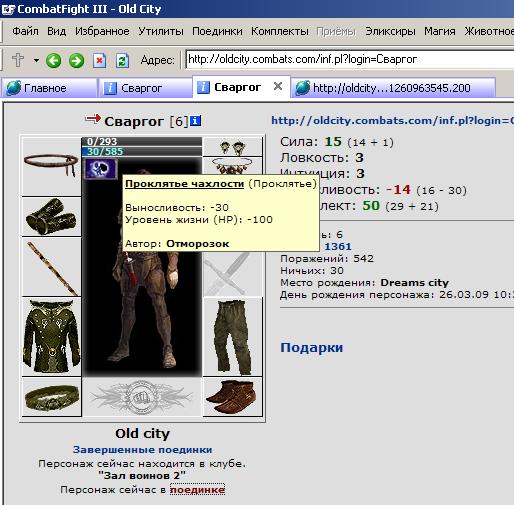The width and height of the screenshot is (514, 505).
Task: Follow the red поединке link
Action: pos(197,490)
